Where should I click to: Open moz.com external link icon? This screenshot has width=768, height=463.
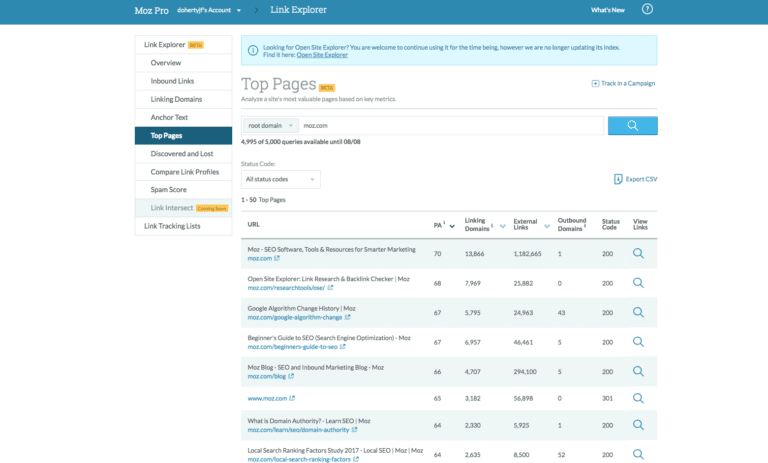pyautogui.click(x=277, y=258)
